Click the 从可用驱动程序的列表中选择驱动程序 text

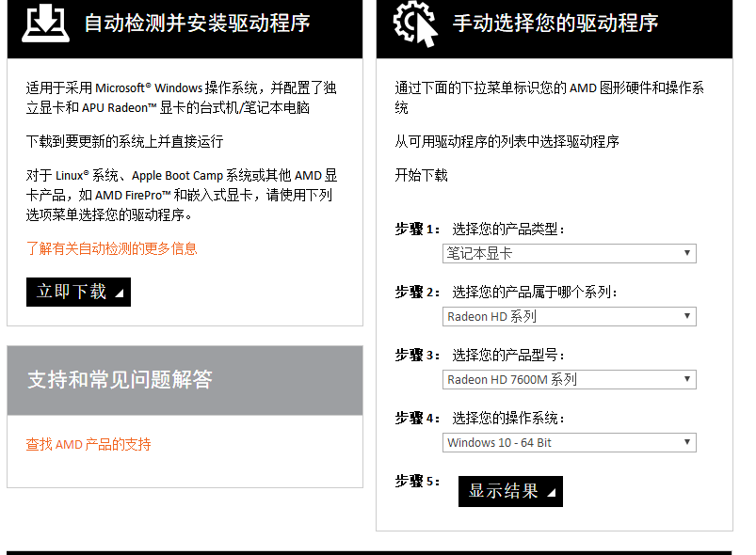(x=507, y=141)
